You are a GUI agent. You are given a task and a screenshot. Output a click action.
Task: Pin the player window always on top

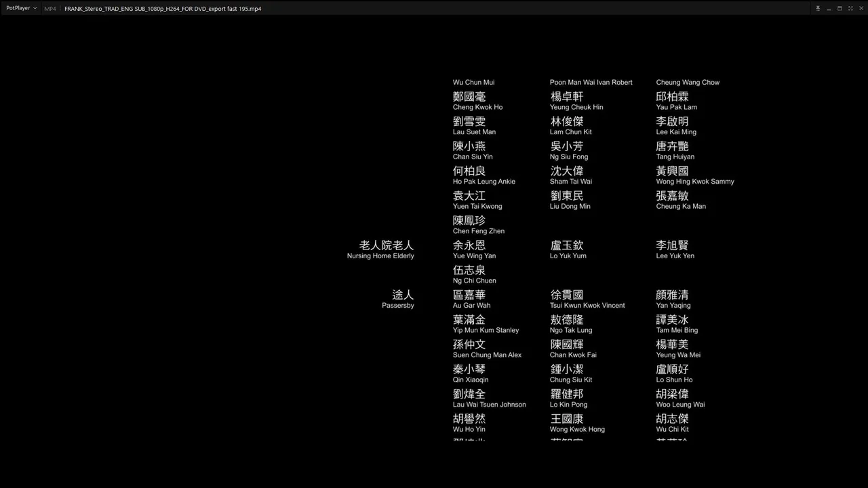818,8
